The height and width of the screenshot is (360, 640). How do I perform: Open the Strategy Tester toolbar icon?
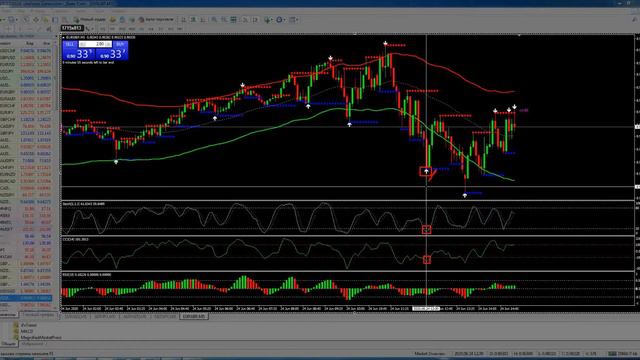pyautogui.click(x=64, y=20)
